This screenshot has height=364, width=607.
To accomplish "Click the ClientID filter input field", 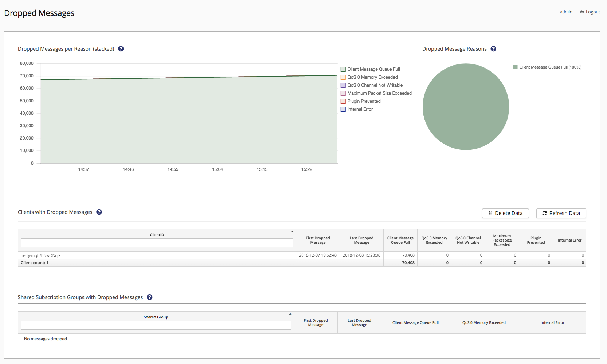I will coord(157,243).
